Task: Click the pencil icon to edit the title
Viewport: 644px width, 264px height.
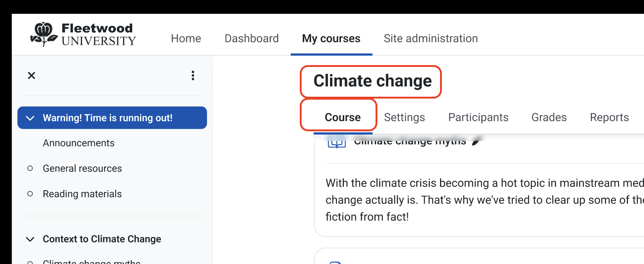Action: 476,142
